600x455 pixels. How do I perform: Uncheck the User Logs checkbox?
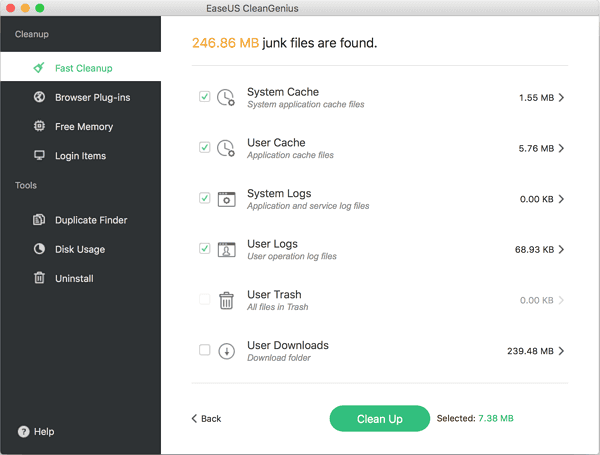point(205,249)
